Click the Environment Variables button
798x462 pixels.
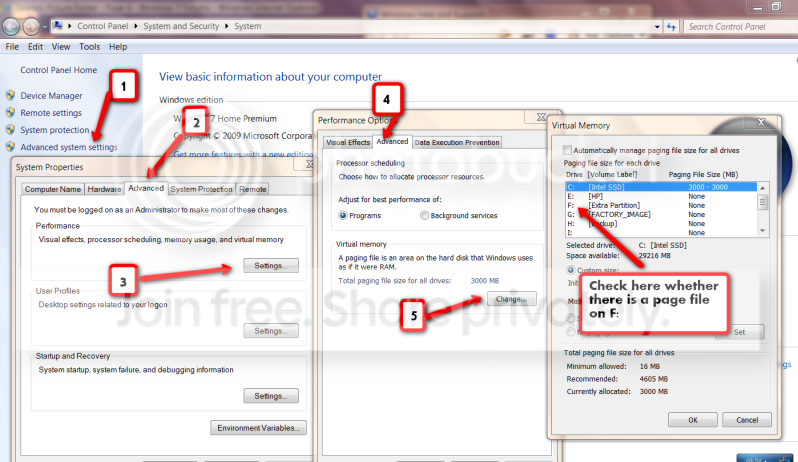tap(258, 428)
